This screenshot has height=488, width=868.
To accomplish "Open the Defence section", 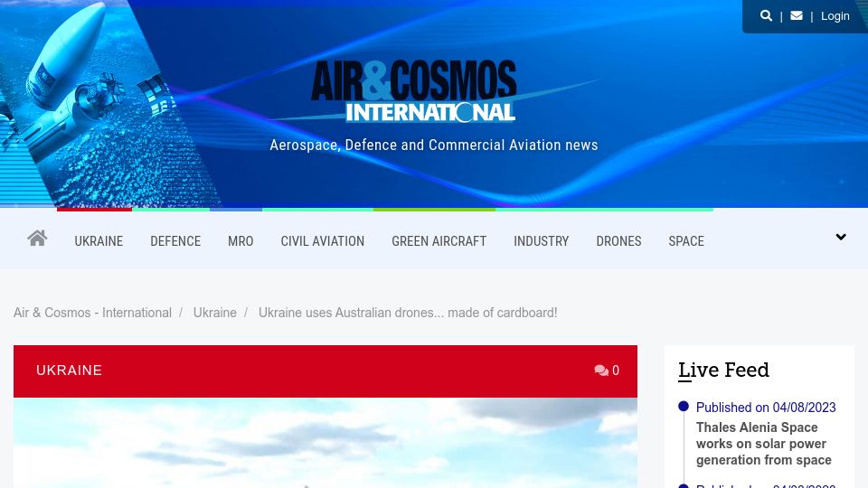I will (175, 241).
